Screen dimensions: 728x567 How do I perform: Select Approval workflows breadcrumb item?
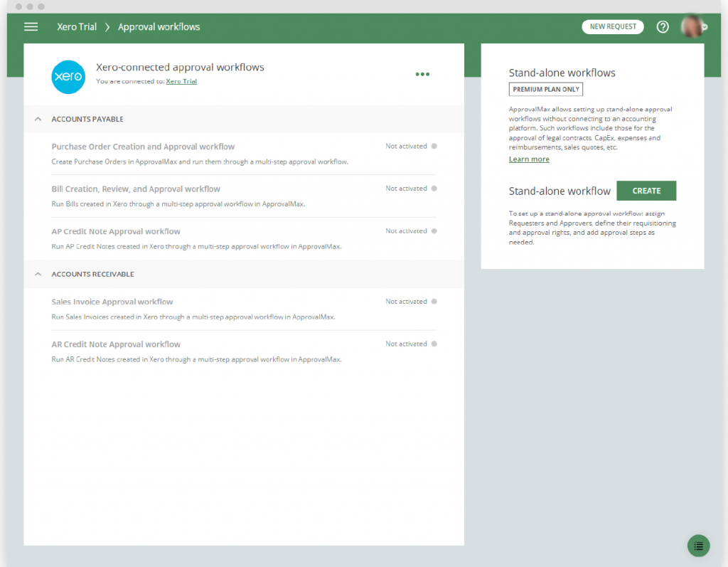pyautogui.click(x=159, y=27)
